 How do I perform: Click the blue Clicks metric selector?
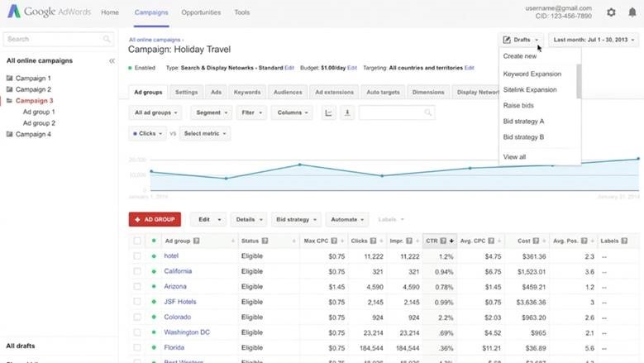click(147, 133)
